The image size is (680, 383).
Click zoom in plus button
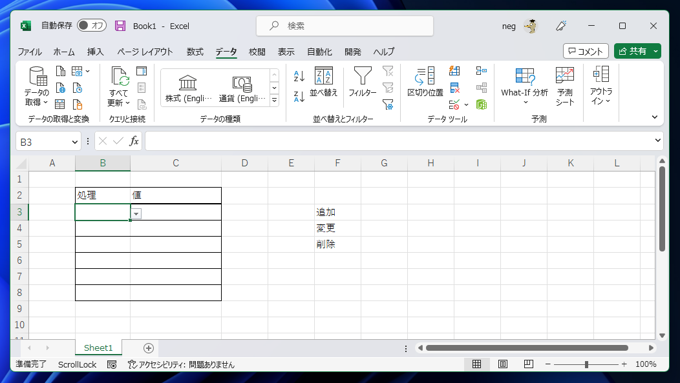tap(624, 364)
